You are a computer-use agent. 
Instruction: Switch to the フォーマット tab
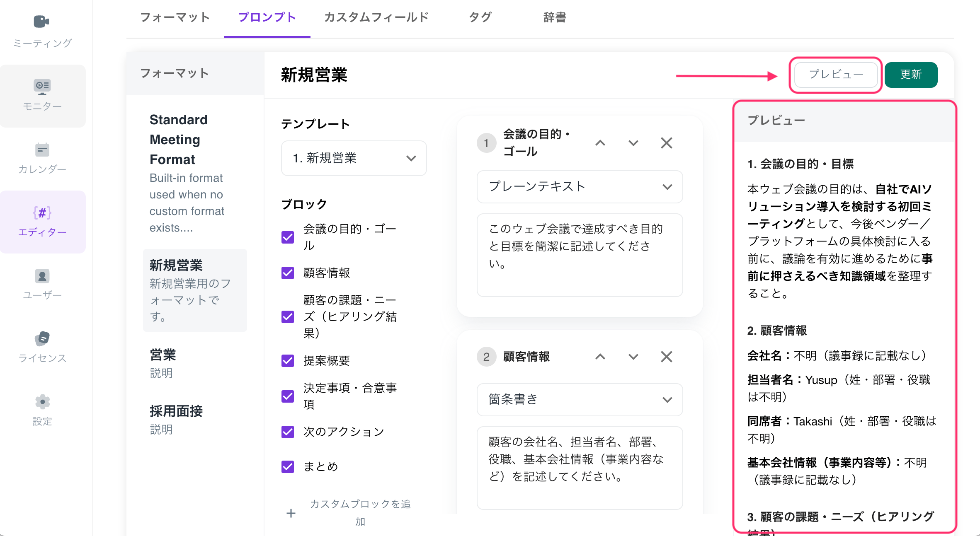point(175,17)
